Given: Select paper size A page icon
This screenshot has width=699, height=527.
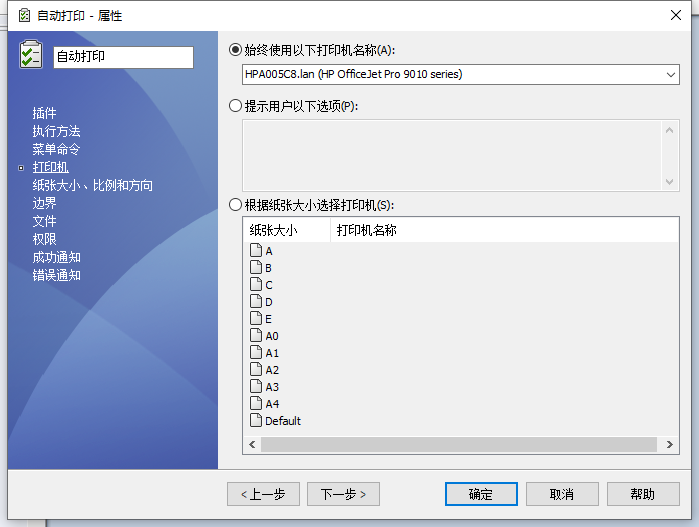Looking at the screenshot, I should [x=256, y=250].
